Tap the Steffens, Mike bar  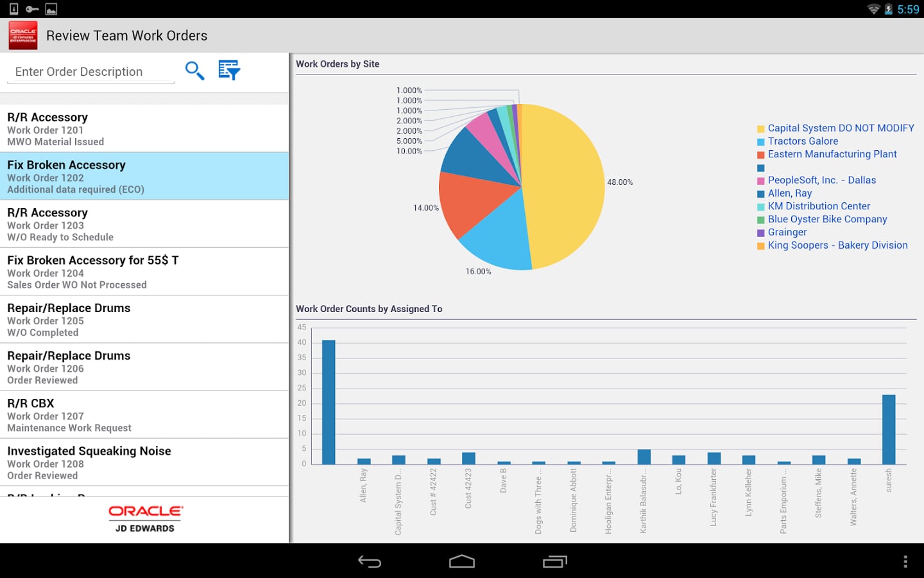click(x=819, y=460)
